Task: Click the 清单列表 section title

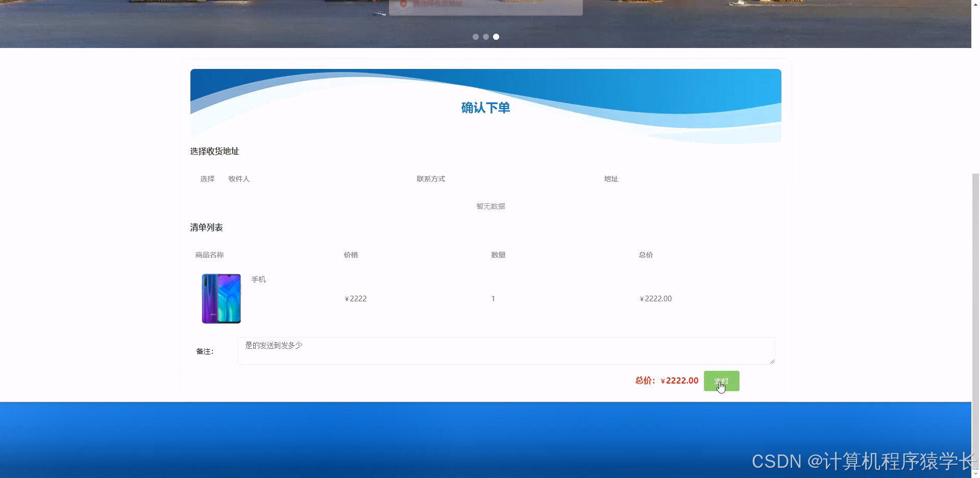Action: [x=206, y=227]
